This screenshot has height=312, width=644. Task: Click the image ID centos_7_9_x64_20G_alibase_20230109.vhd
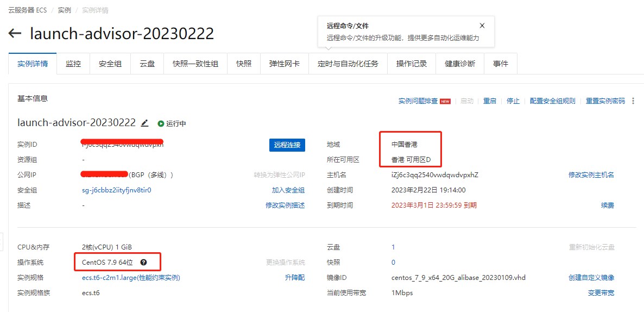pyautogui.click(x=458, y=277)
